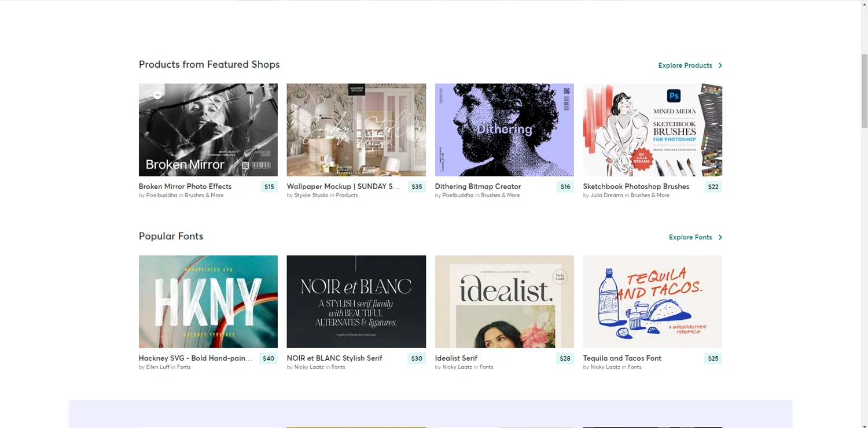Click the page vertical scrollbar thumb
The height and width of the screenshot is (428, 868).
[865, 91]
